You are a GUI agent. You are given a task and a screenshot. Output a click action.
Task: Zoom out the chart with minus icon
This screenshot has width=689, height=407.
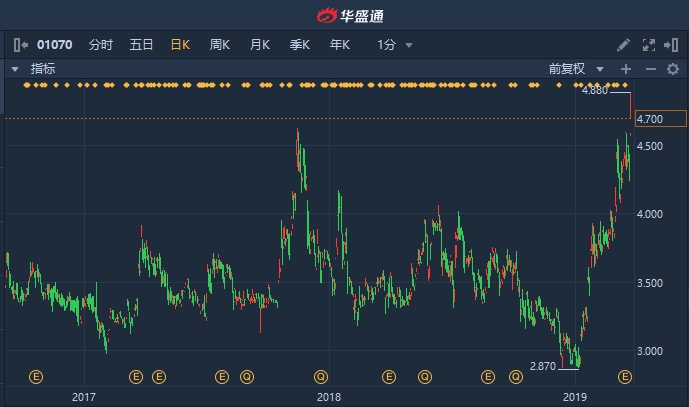pos(649,69)
